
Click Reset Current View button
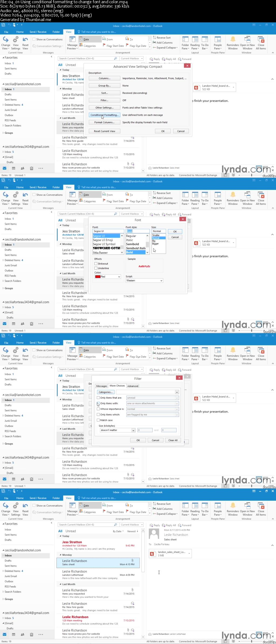point(105,131)
